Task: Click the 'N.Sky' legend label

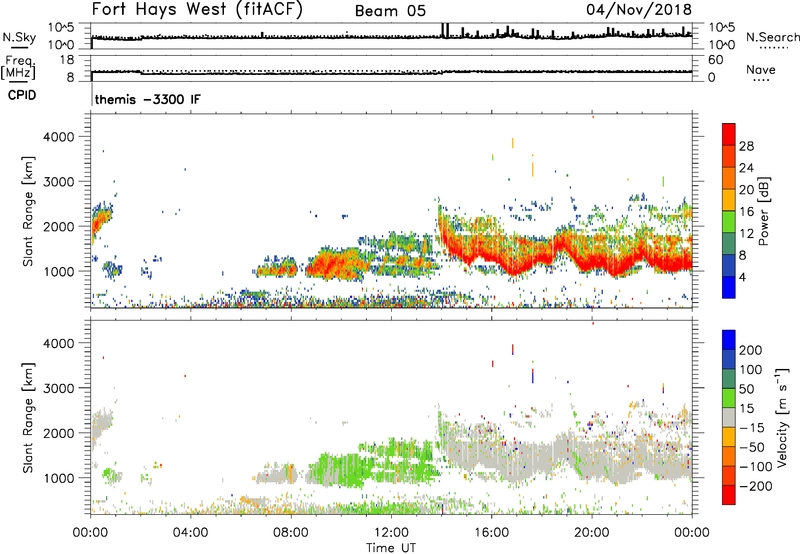Action: (x=19, y=38)
